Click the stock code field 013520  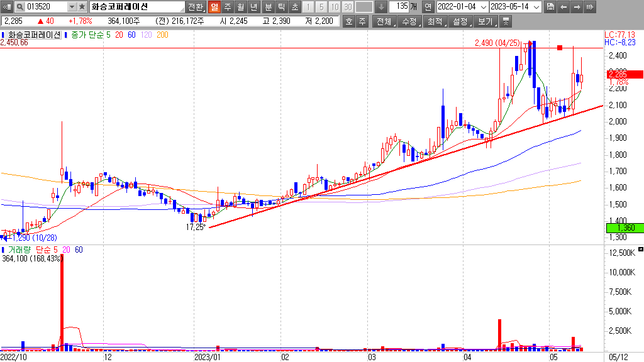[x=45, y=7]
